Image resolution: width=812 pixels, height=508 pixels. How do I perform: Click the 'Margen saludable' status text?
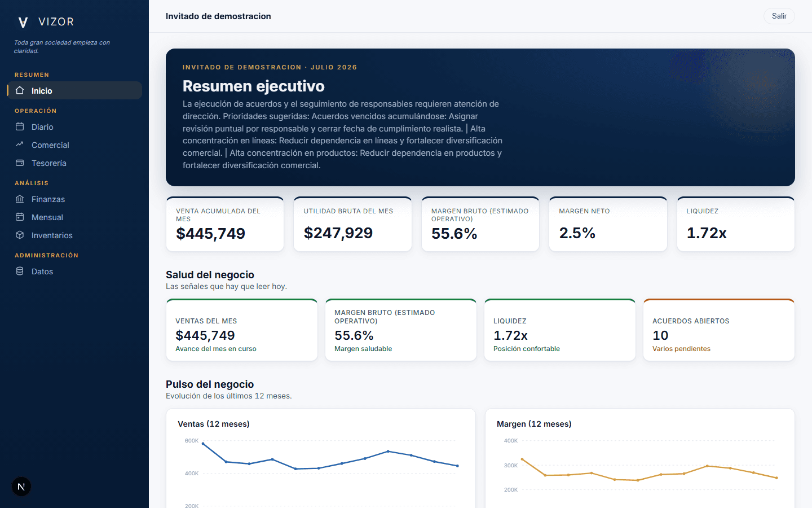[363, 349]
